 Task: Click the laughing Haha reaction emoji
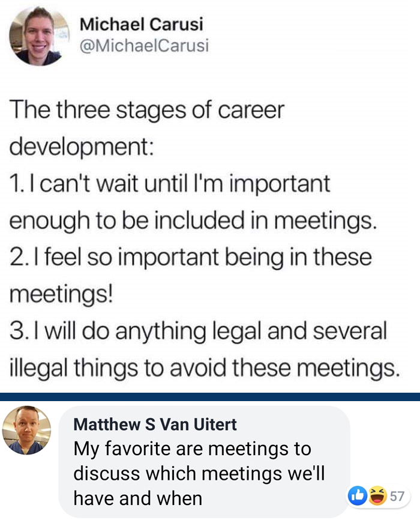pos(377,496)
